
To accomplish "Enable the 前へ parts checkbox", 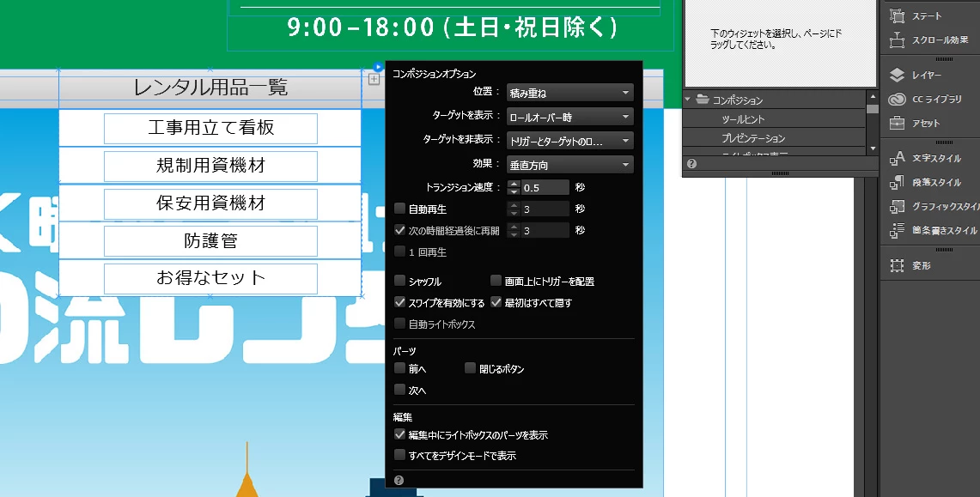I will pos(400,368).
